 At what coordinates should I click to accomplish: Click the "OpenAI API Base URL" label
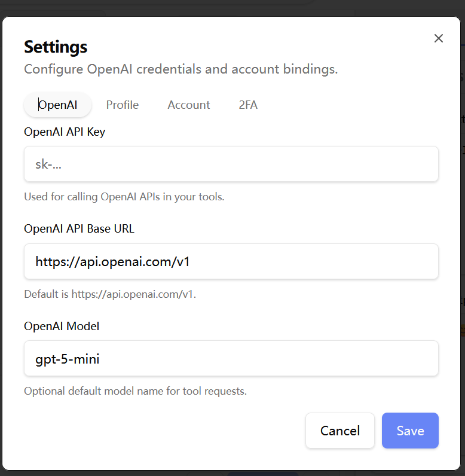point(79,228)
